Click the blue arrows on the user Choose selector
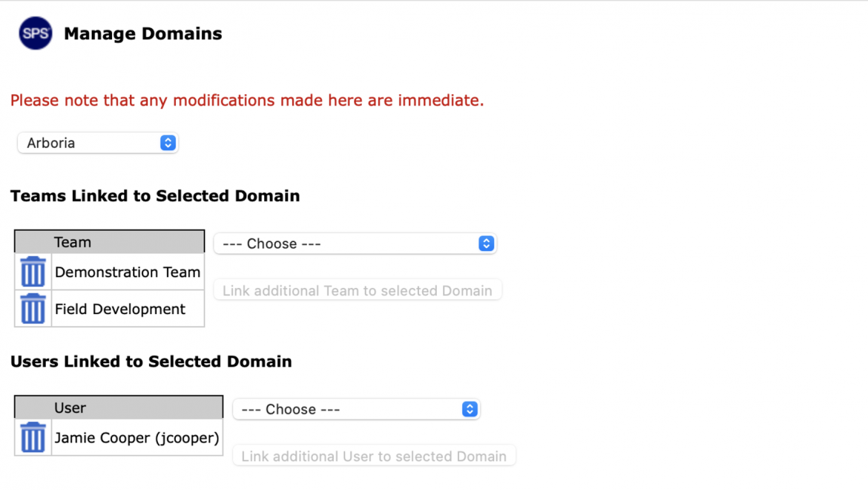Image resolution: width=868 pixels, height=490 pixels. point(470,409)
